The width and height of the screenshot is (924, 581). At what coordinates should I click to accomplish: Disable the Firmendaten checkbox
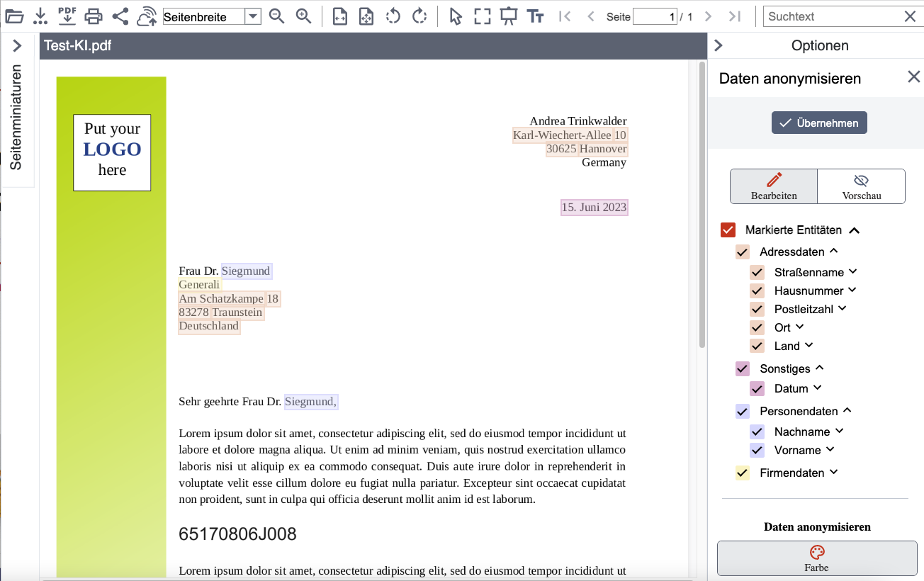743,473
